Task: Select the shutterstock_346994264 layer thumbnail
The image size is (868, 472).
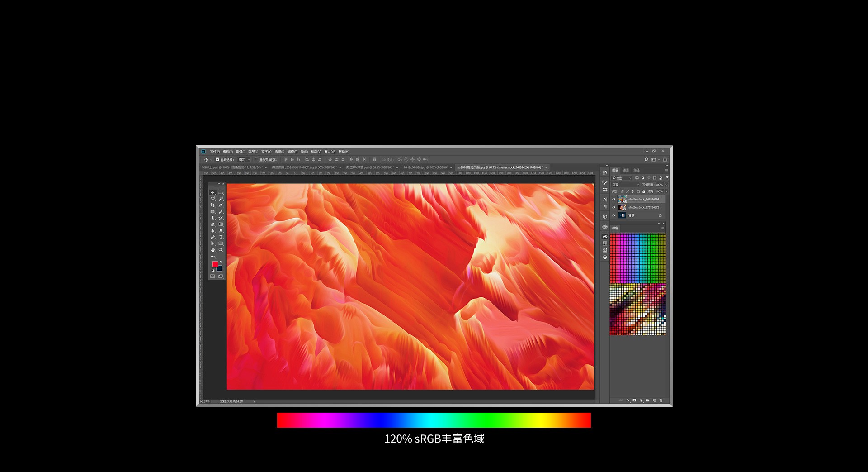Action: (622, 199)
